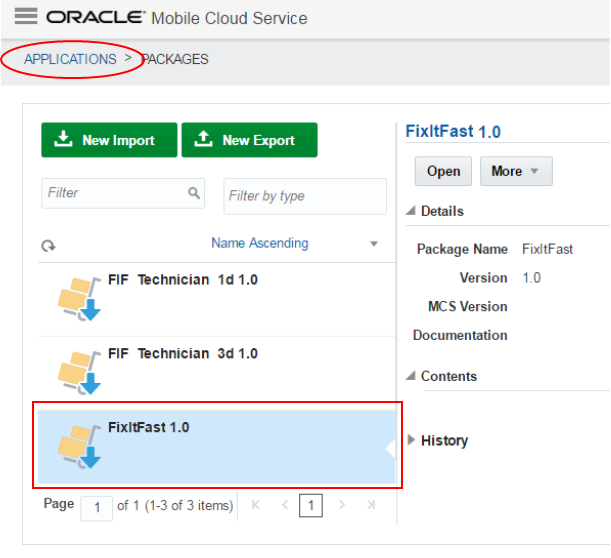The height and width of the screenshot is (558, 611).
Task: Click the PACKAGES breadcrumb
Action: tap(175, 59)
